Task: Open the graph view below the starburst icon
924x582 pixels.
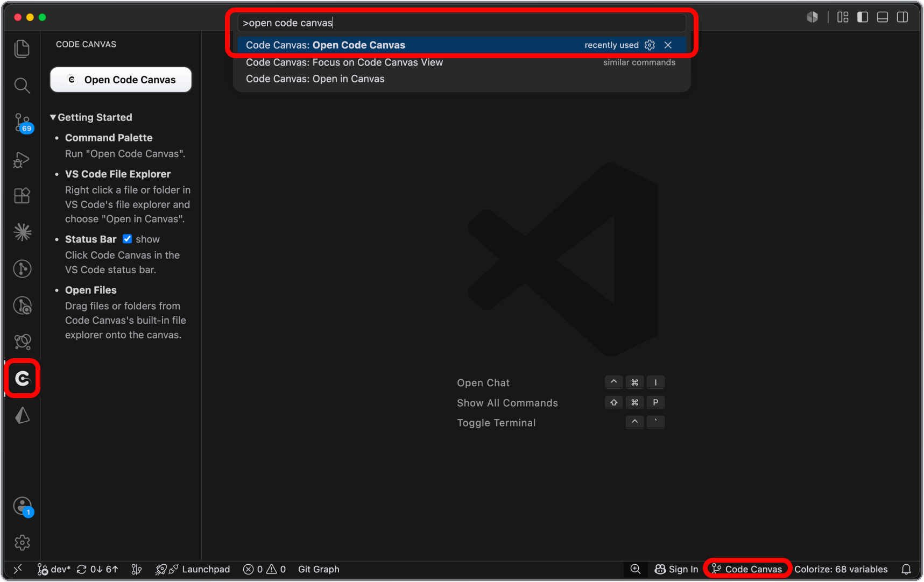Action: coord(22,269)
